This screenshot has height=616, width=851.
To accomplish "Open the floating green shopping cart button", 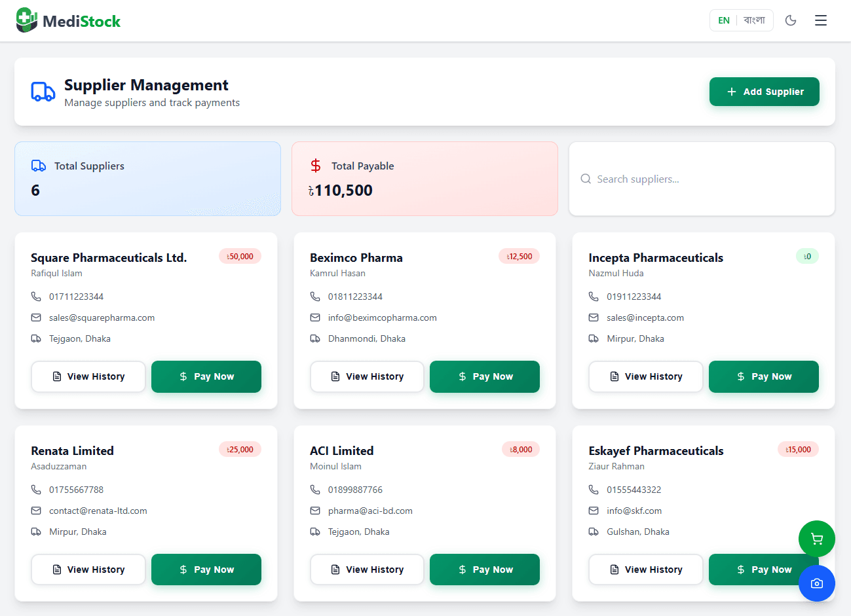I will click(x=816, y=539).
